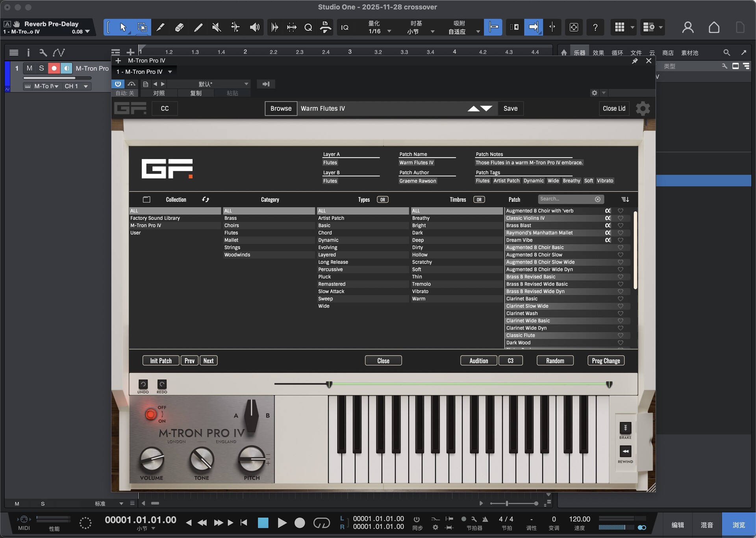Click the Init Patch button
Image resolution: width=756 pixels, height=538 pixels.
point(161,361)
